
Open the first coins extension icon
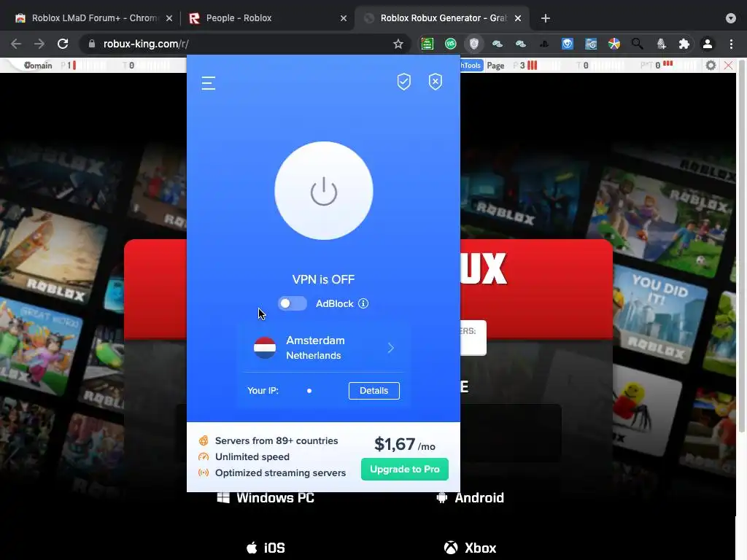coord(498,44)
